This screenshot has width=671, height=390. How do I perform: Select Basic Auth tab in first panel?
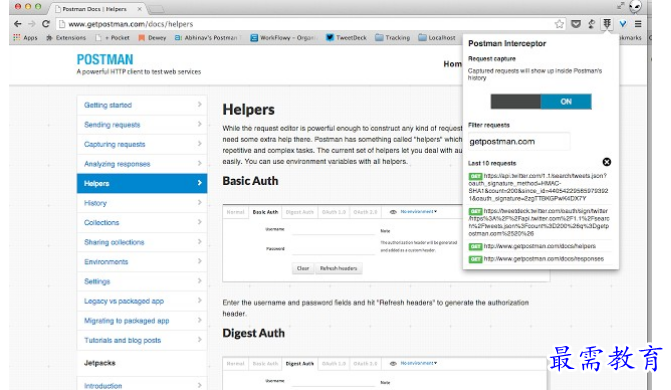point(265,212)
